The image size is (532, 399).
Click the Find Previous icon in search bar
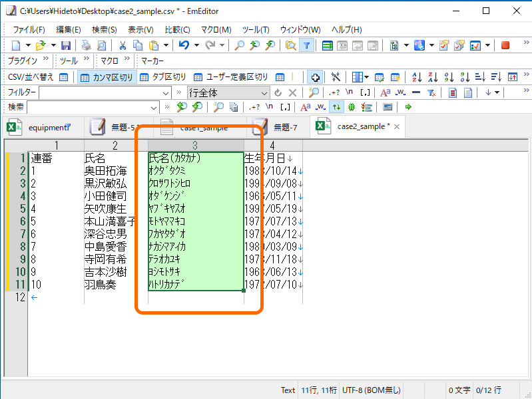pyautogui.click(x=182, y=107)
